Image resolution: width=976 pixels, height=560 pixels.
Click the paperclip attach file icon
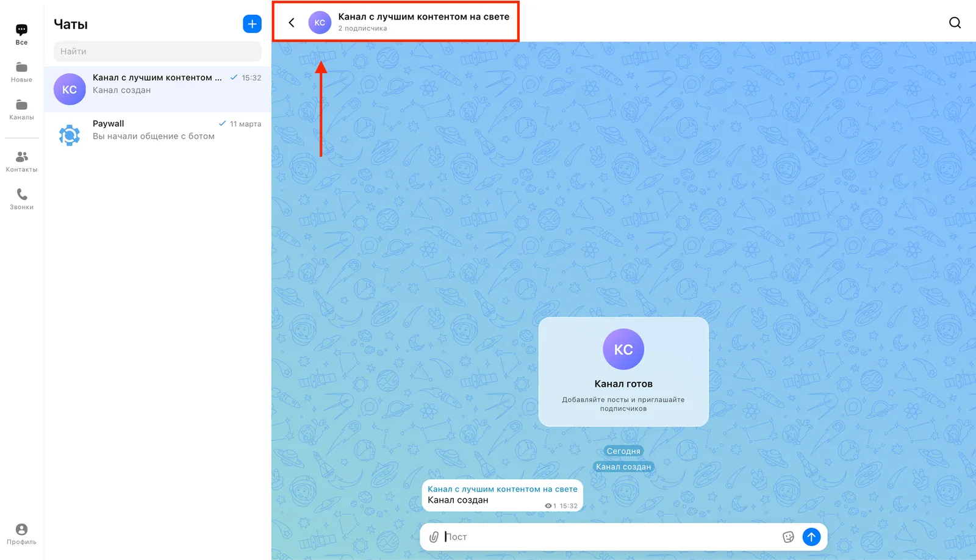point(434,537)
